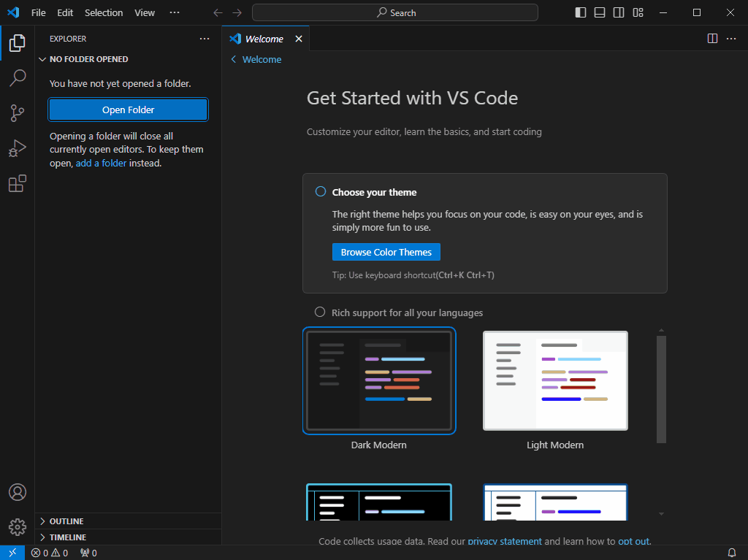Click the 'Dark Modern' theme label

379,445
